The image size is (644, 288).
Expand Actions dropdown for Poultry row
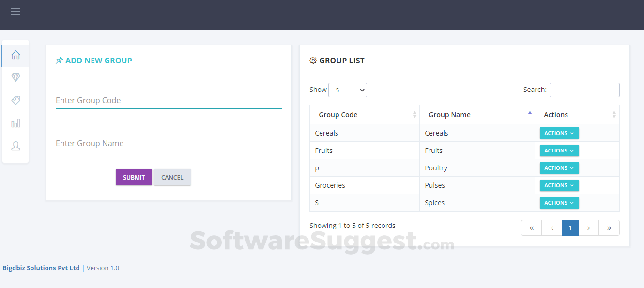(559, 168)
